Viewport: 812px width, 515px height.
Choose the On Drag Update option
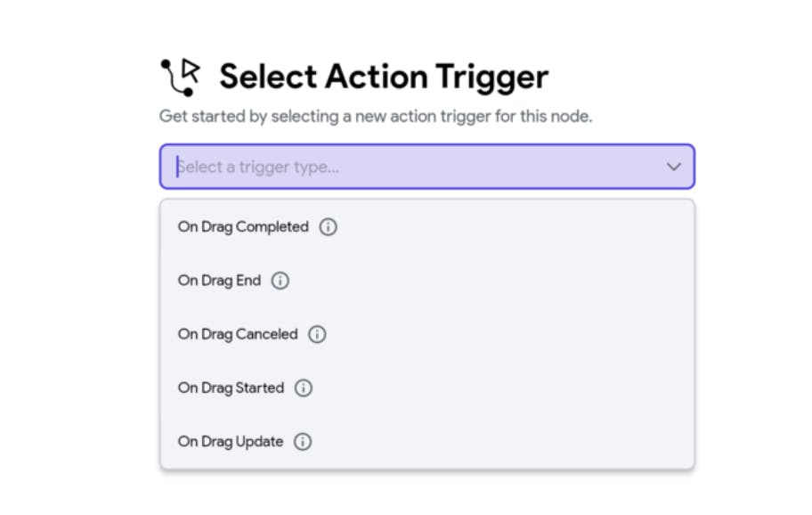(x=231, y=441)
